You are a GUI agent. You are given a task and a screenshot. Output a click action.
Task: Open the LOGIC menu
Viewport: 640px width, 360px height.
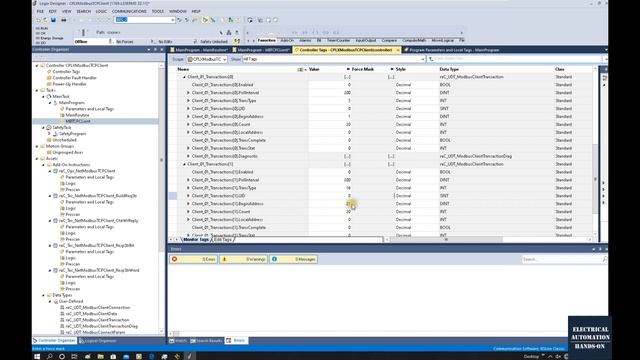pyautogui.click(x=101, y=11)
